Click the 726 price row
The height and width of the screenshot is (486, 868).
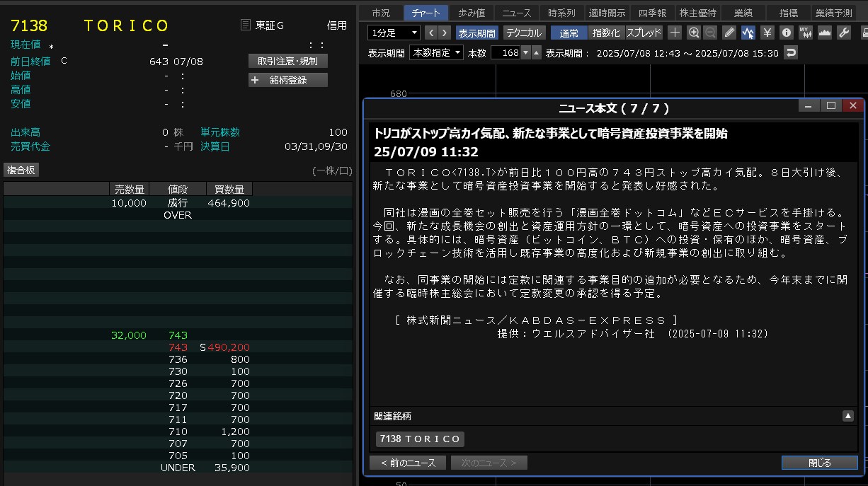pos(178,383)
